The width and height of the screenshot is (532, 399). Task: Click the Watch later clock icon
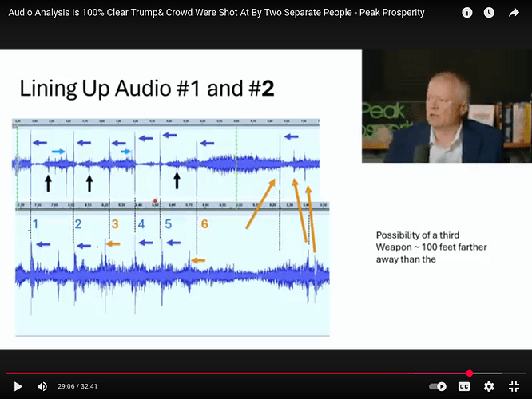(x=490, y=13)
